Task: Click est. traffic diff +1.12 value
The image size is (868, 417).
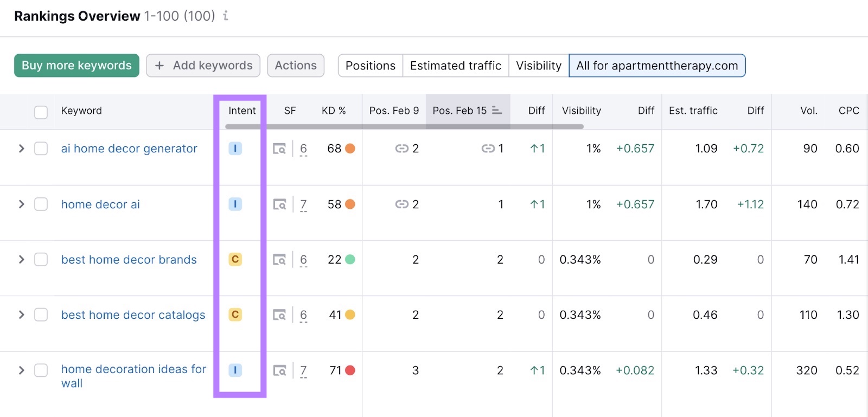Action: pyautogui.click(x=750, y=204)
